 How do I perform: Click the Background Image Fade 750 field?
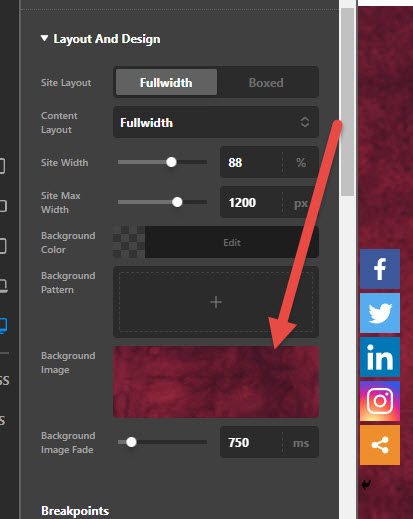pyautogui.click(x=251, y=442)
